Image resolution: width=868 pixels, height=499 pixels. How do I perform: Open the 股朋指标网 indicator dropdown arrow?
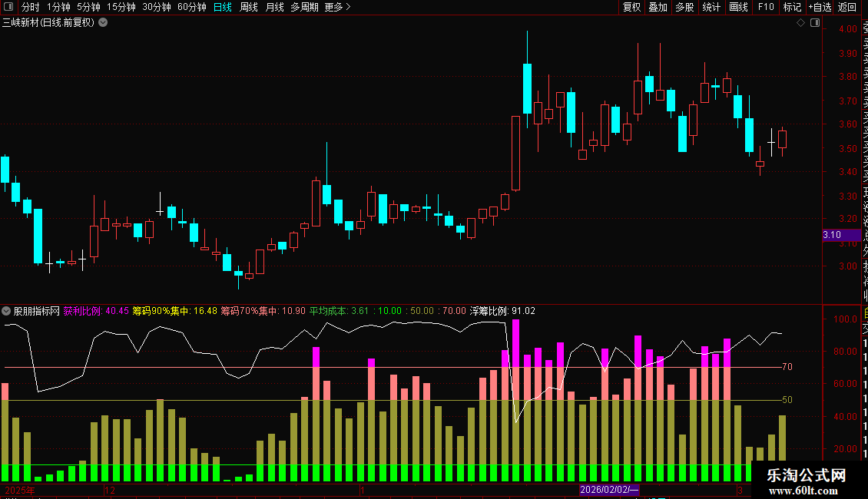click(x=6, y=311)
